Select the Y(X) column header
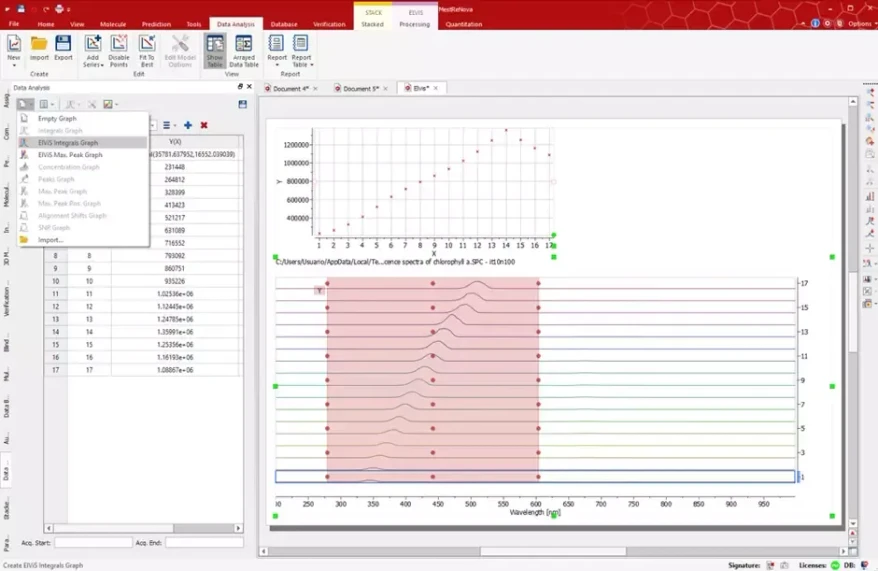 tap(175, 142)
